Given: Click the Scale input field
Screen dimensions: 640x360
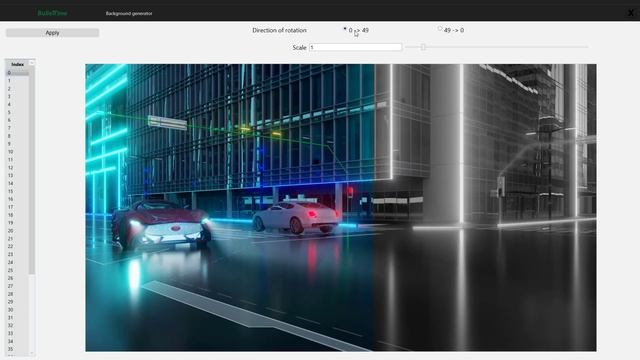Looking at the screenshot, I should coord(355,47).
